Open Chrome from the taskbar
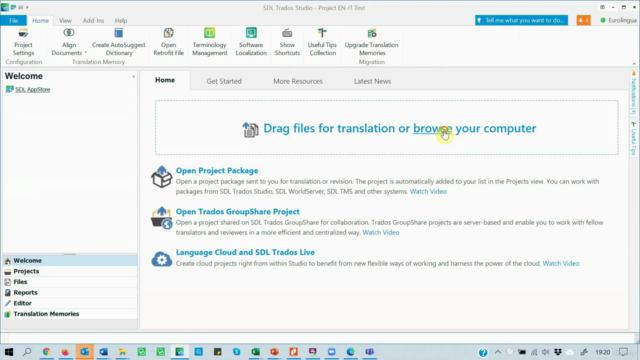The width and height of the screenshot is (640, 360). pos(46,352)
